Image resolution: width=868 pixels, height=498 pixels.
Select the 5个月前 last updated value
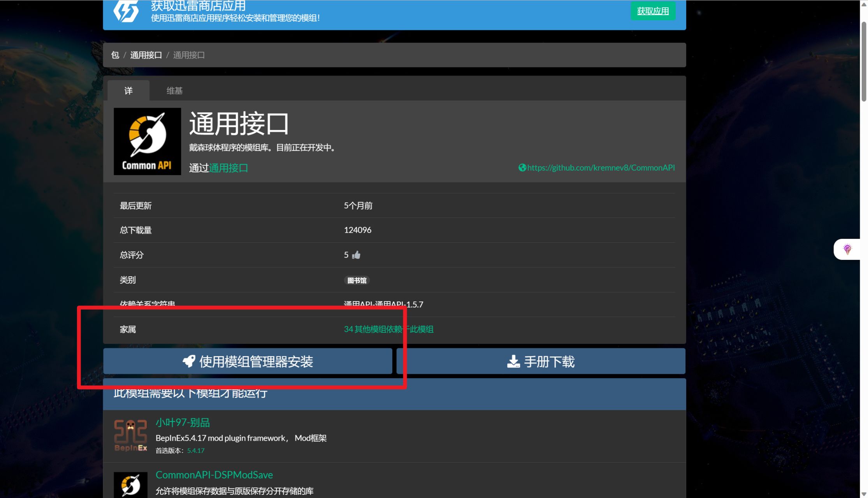point(358,205)
